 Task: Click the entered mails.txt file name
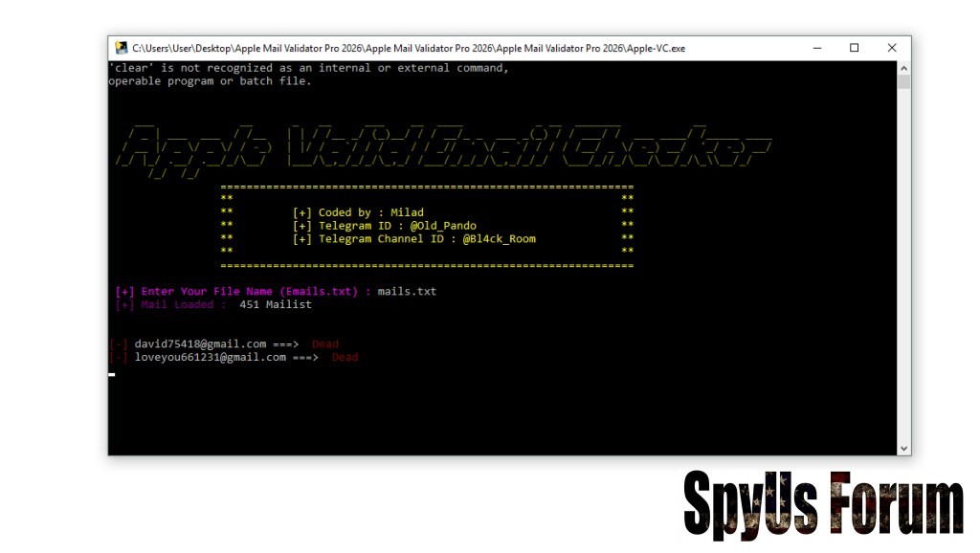click(x=407, y=291)
